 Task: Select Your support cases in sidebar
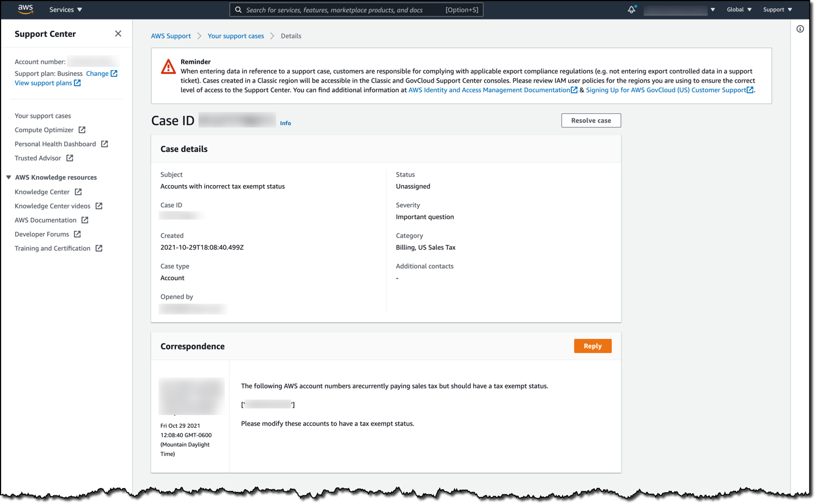click(x=43, y=116)
